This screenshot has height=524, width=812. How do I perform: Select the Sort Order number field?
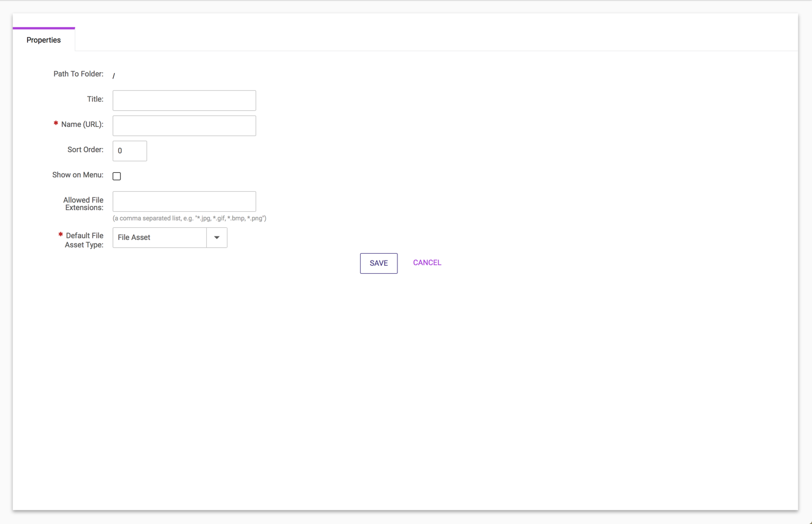click(x=130, y=151)
